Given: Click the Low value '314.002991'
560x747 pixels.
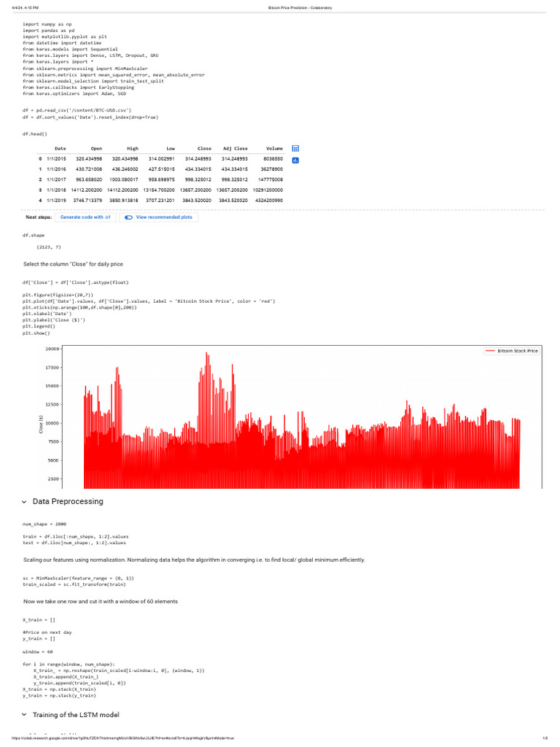Looking at the screenshot, I should tap(161, 158).
